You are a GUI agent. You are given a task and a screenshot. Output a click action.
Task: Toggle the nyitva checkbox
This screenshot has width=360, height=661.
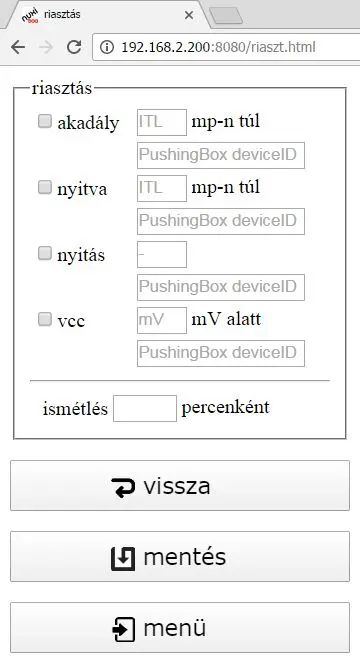[x=45, y=187]
